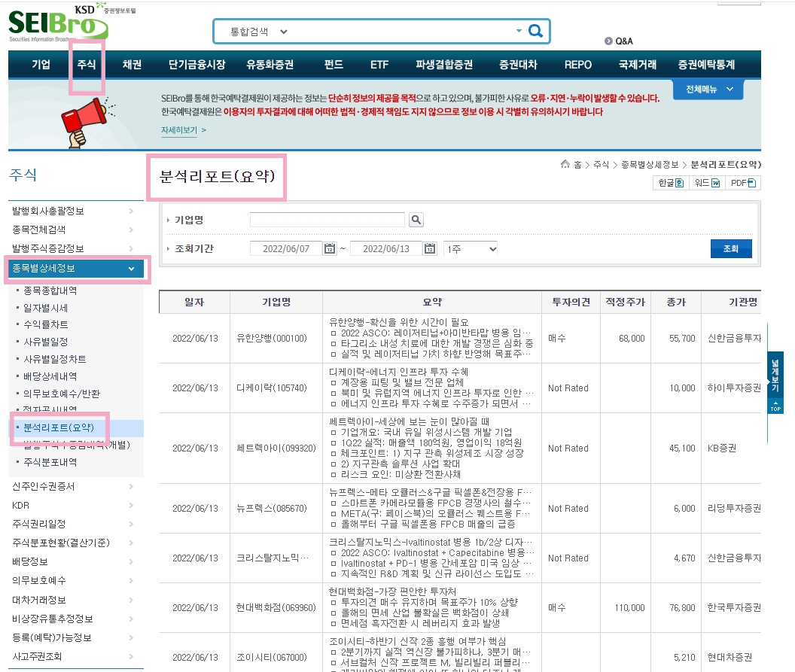The height and width of the screenshot is (672, 795).
Task: Open the 단기금융시장 top menu
Action: (196, 65)
